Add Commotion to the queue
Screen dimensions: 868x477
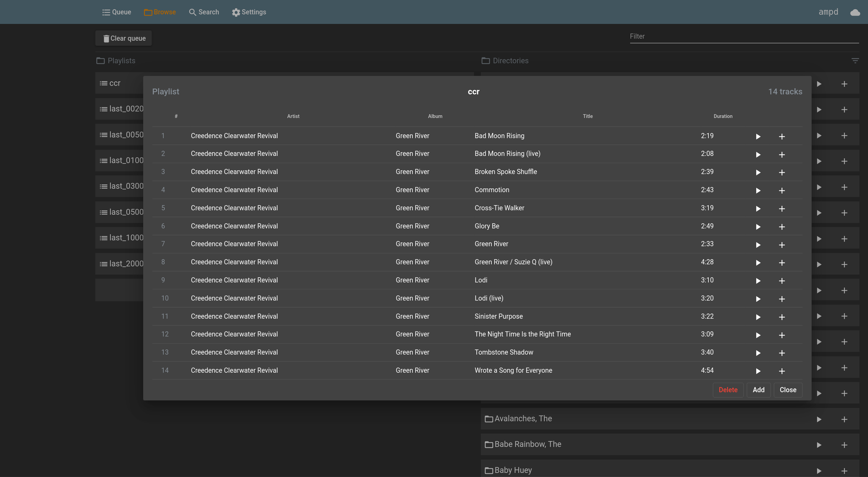click(782, 190)
